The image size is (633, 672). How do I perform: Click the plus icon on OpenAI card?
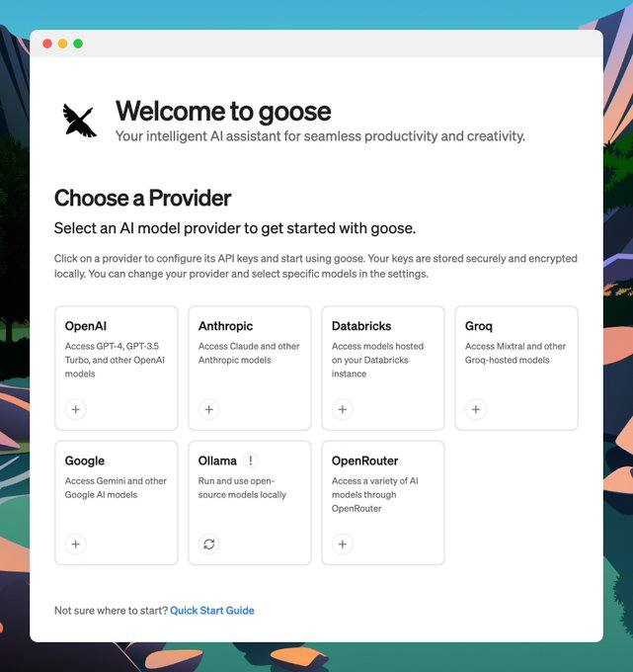click(x=76, y=409)
